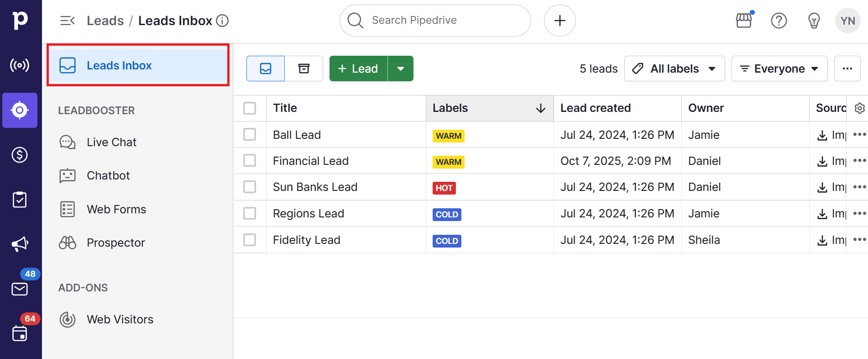Open Deals dollar icon in the left rail
Image resolution: width=868 pixels, height=359 pixels.
coord(20,155)
